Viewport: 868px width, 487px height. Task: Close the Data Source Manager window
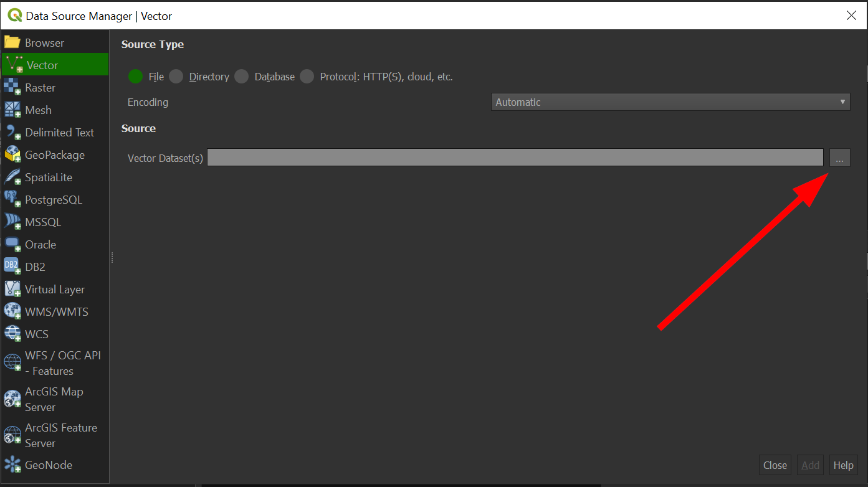(x=851, y=16)
